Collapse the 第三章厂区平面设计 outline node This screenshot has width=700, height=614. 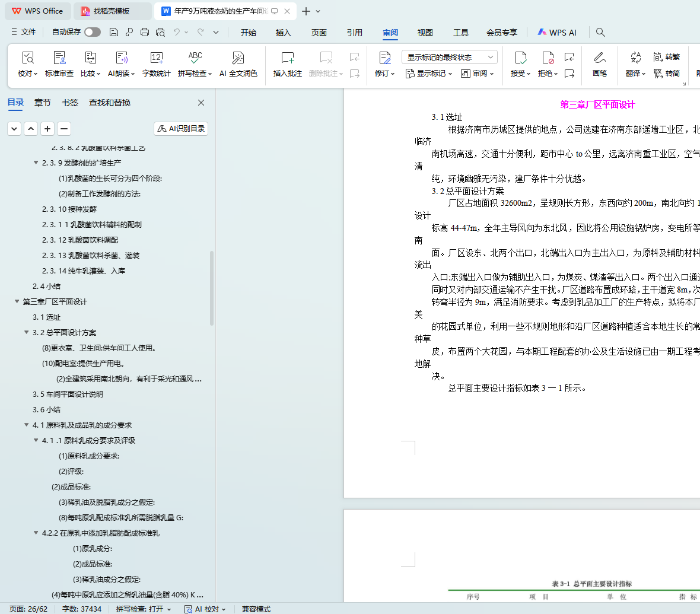coord(17,302)
